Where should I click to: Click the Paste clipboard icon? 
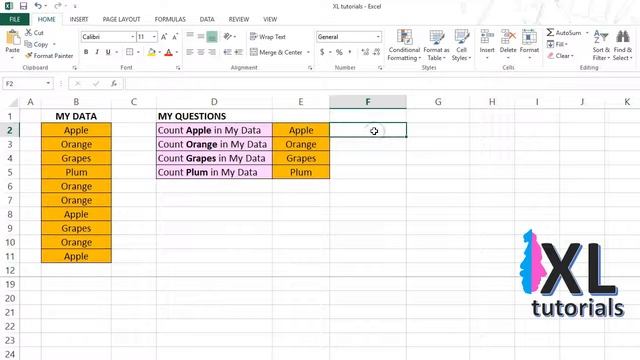[12, 38]
